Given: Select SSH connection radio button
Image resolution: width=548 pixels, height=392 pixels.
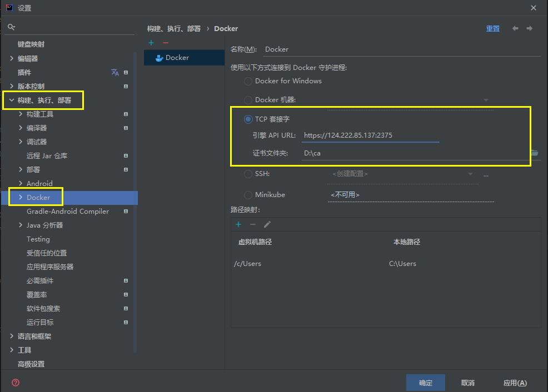Looking at the screenshot, I should (x=248, y=174).
